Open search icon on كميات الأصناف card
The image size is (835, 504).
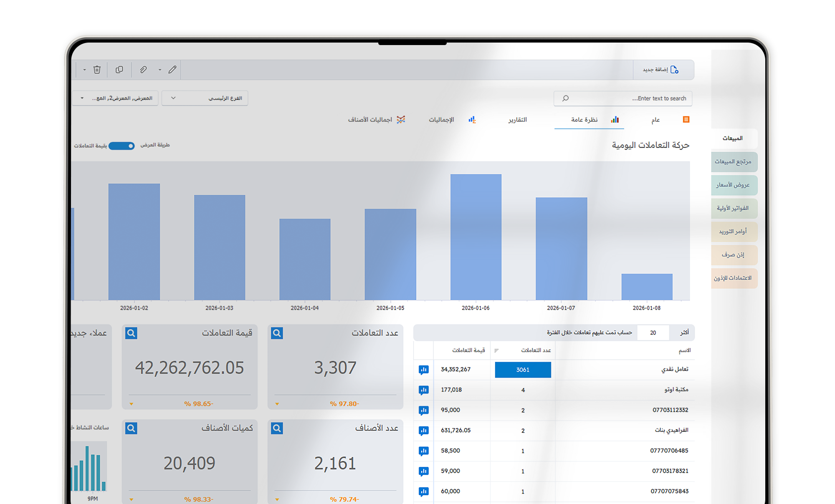(131, 428)
